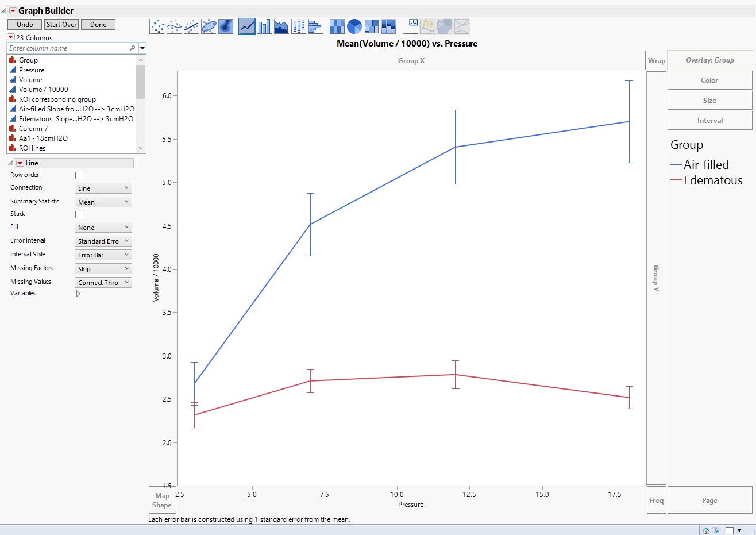Image resolution: width=756 pixels, height=535 pixels.
Task: Click the Overlay: Group drop zone
Action: pos(710,60)
